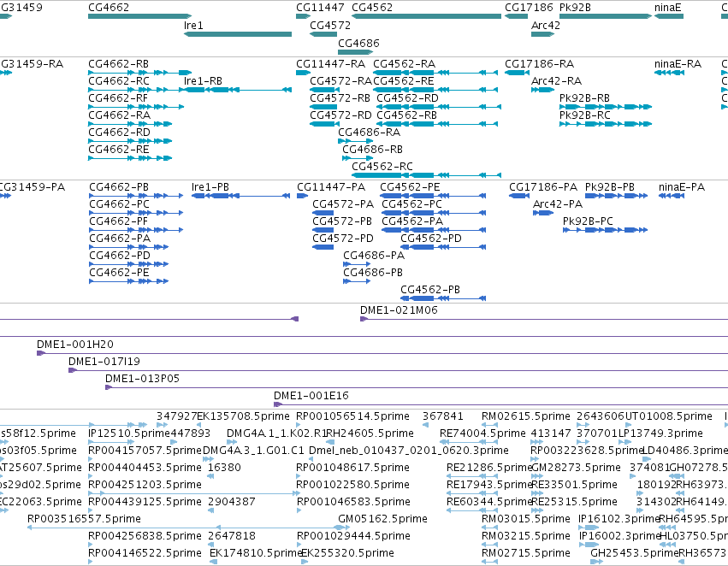
Task: Open BAC clone DME1-021M06
Action: pyautogui.click(x=399, y=310)
